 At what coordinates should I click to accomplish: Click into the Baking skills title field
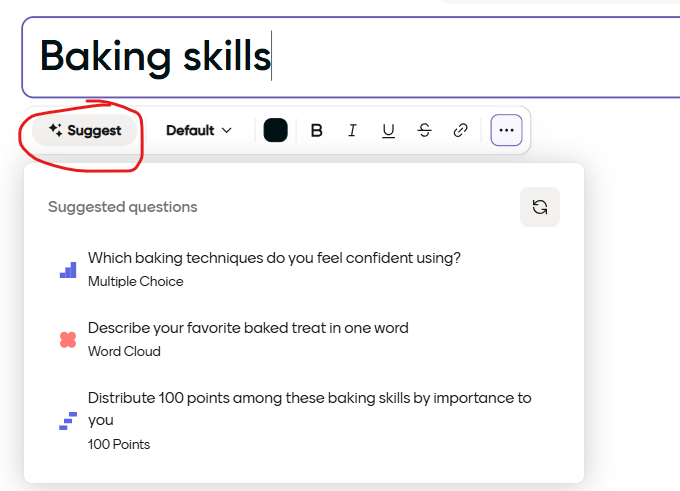coord(350,56)
